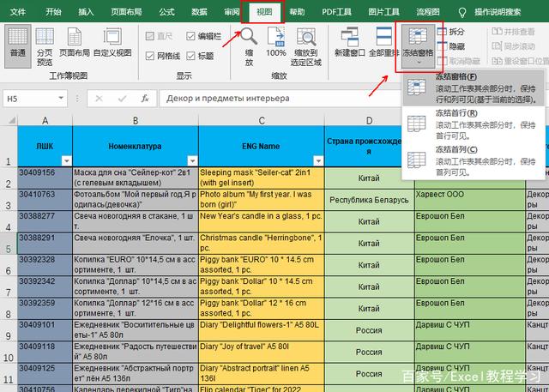The width and height of the screenshot is (549, 392).
Task: Open the 文件 file tab
Action: coord(18,12)
